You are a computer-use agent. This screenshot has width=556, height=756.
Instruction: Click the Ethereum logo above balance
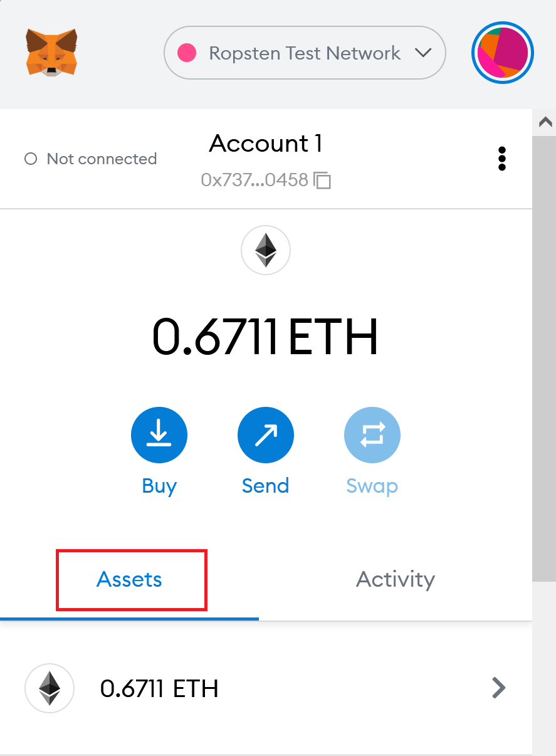[266, 250]
